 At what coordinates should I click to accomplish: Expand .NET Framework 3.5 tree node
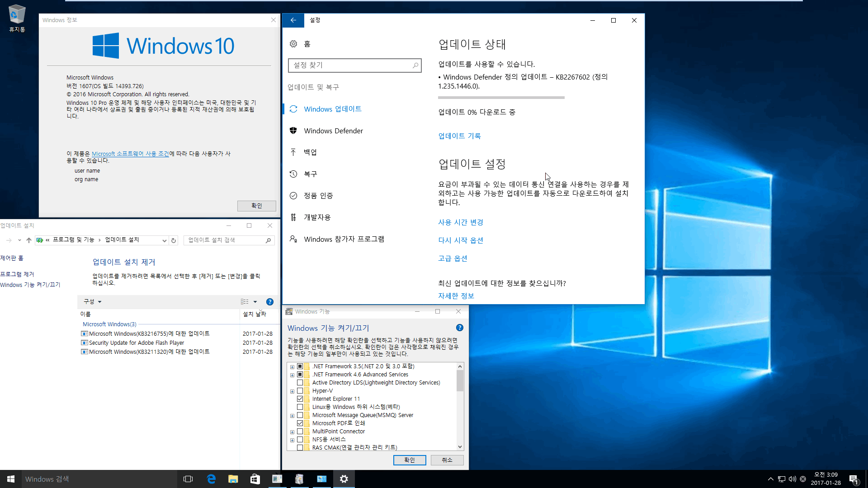(292, 367)
